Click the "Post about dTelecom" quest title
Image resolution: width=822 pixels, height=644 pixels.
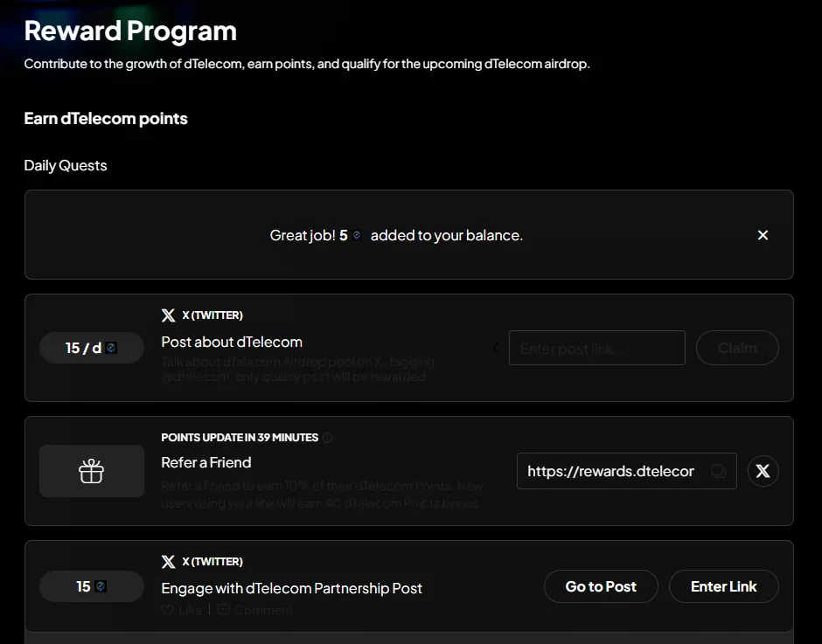pyautogui.click(x=232, y=342)
